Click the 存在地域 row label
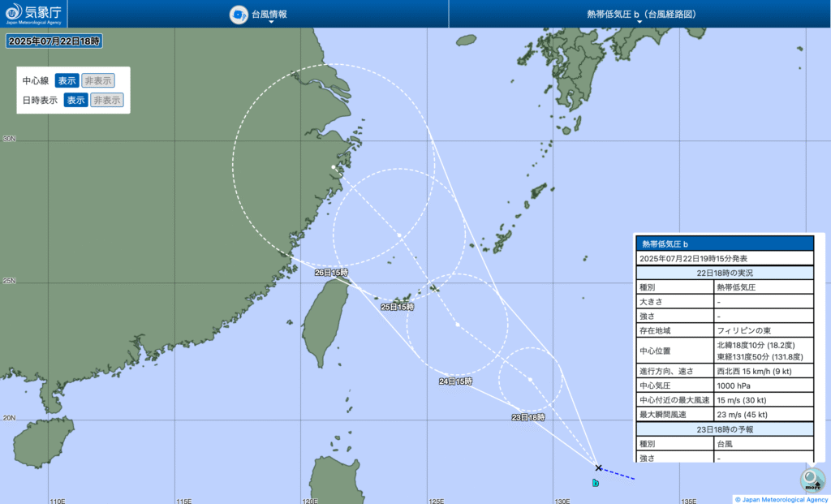831x504 pixels. (x=655, y=330)
